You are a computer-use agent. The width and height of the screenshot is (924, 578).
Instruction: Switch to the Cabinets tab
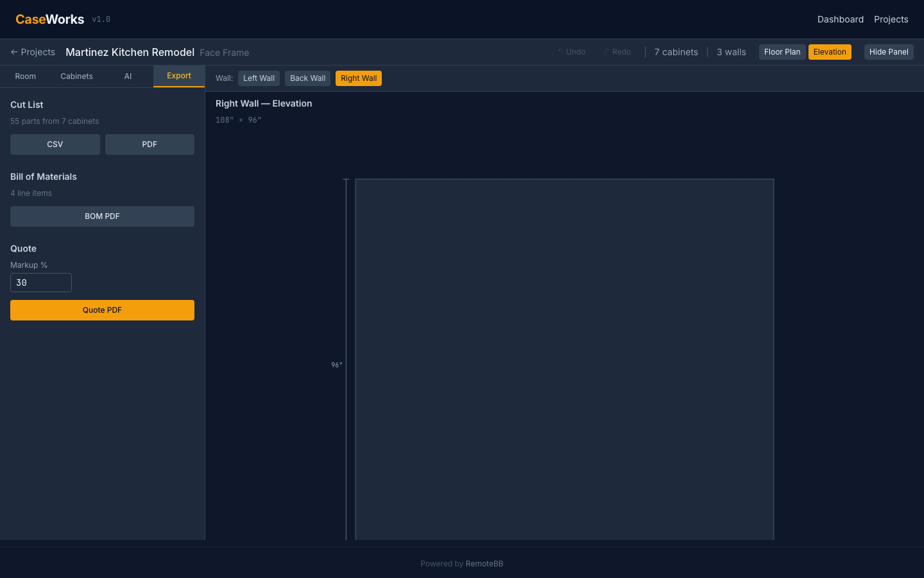coord(76,76)
